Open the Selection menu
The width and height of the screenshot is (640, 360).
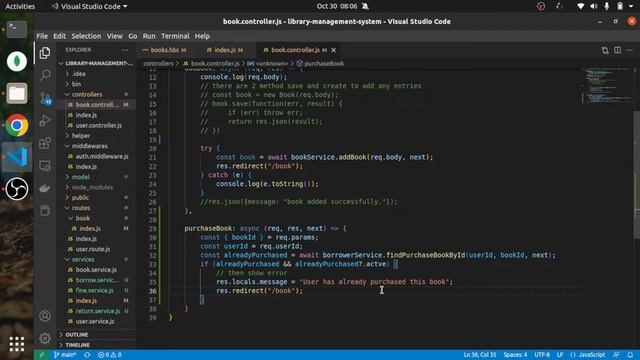(x=86, y=36)
